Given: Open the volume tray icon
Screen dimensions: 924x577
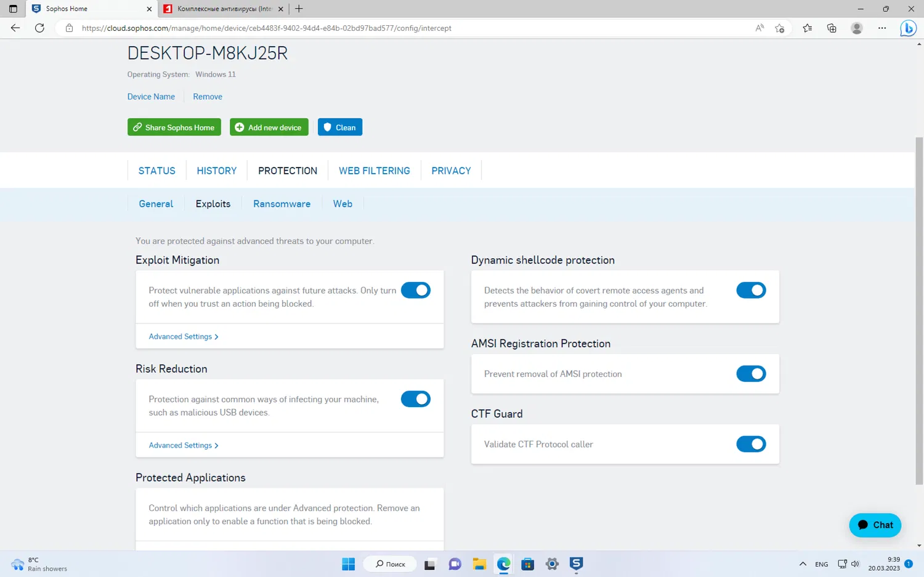Looking at the screenshot, I should pyautogui.click(x=855, y=564).
